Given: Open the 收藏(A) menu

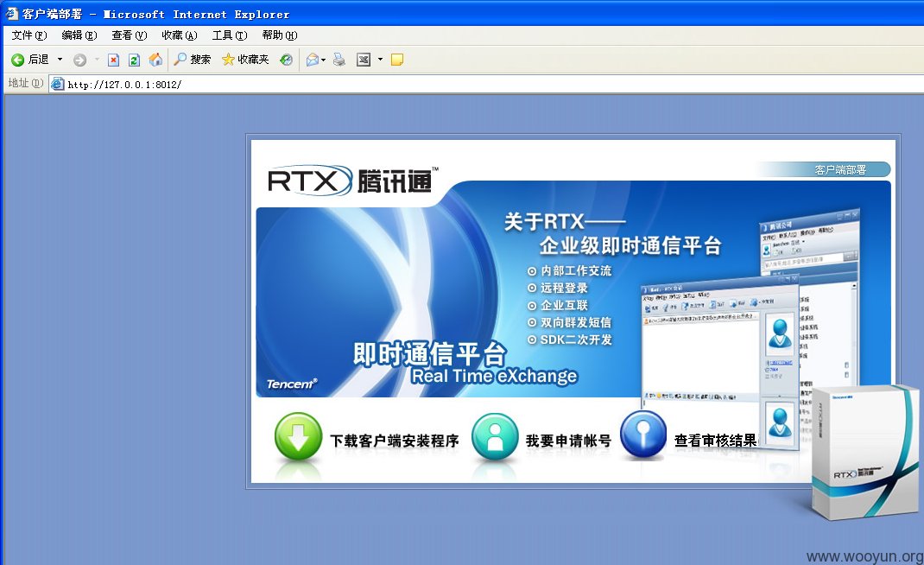Looking at the screenshot, I should pyautogui.click(x=179, y=35).
